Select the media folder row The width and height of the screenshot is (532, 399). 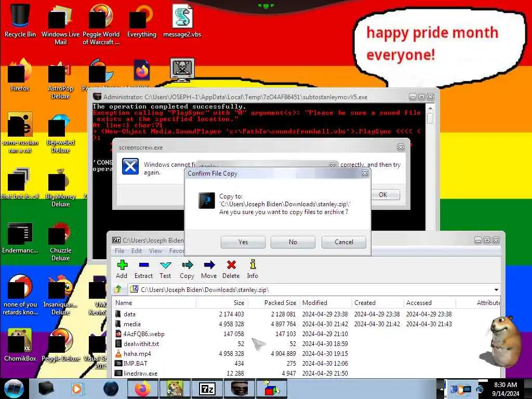307,324
